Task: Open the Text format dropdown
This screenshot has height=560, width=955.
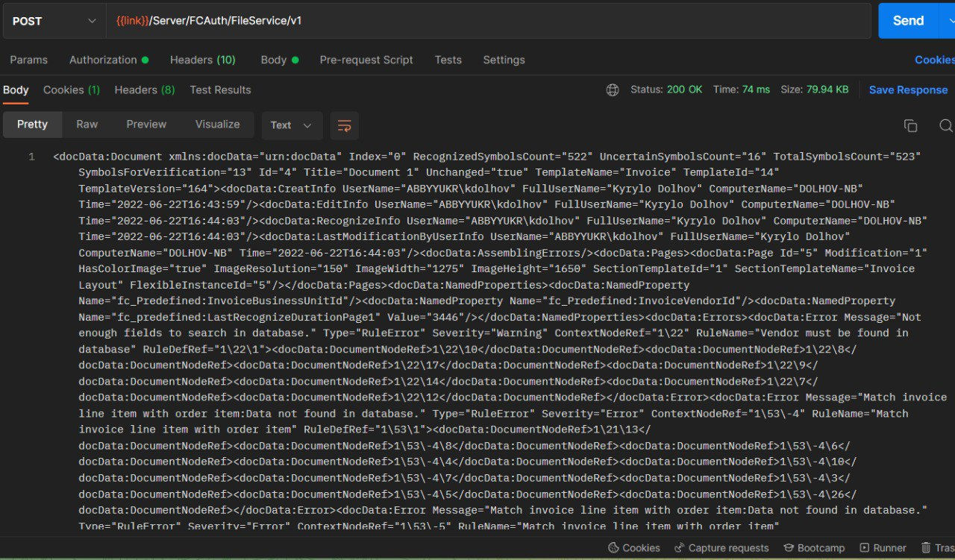Action: [292, 125]
